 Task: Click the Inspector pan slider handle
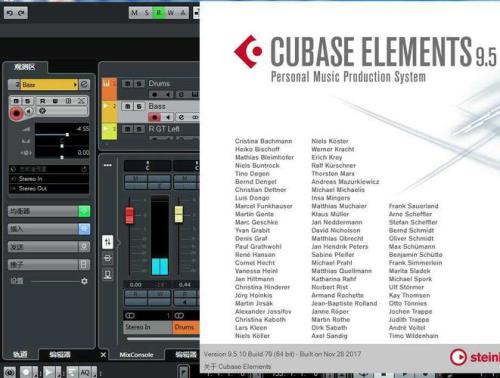coord(62,146)
